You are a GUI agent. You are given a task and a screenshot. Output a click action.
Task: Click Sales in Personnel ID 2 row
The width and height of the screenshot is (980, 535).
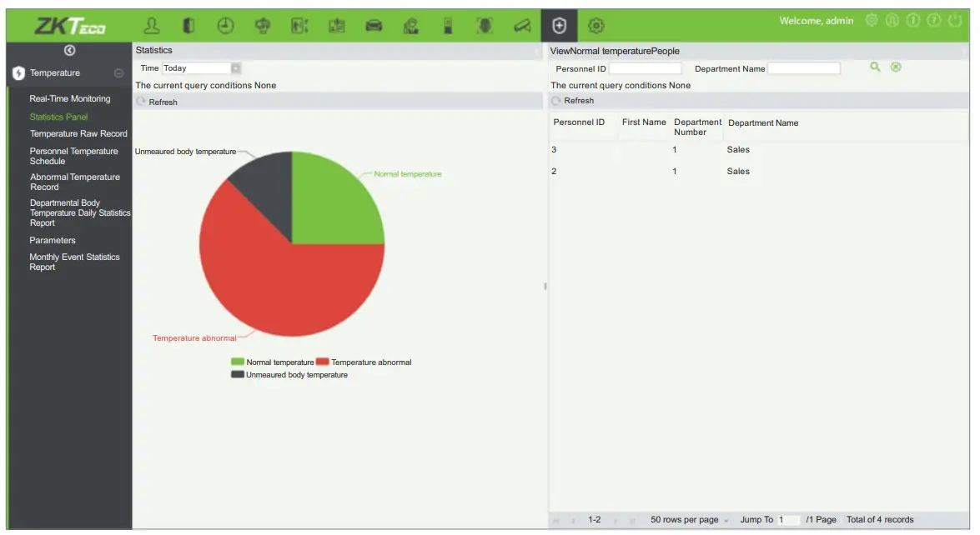click(x=738, y=171)
